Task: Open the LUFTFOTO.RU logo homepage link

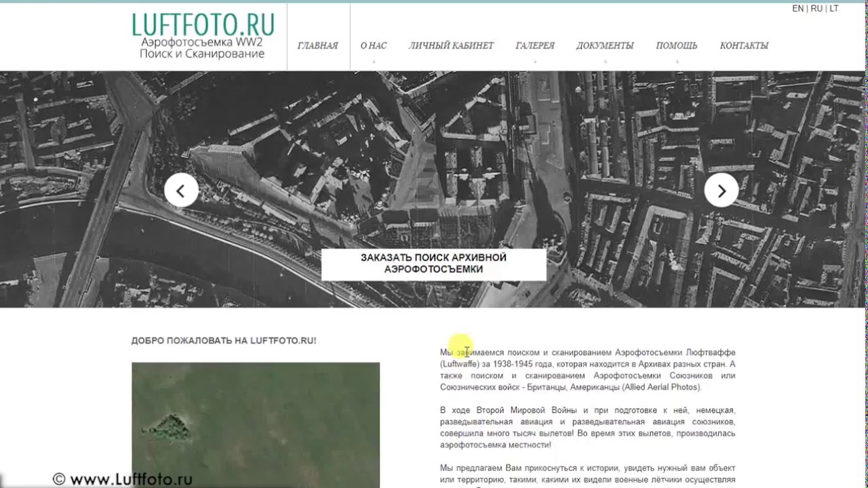Action: tap(203, 35)
